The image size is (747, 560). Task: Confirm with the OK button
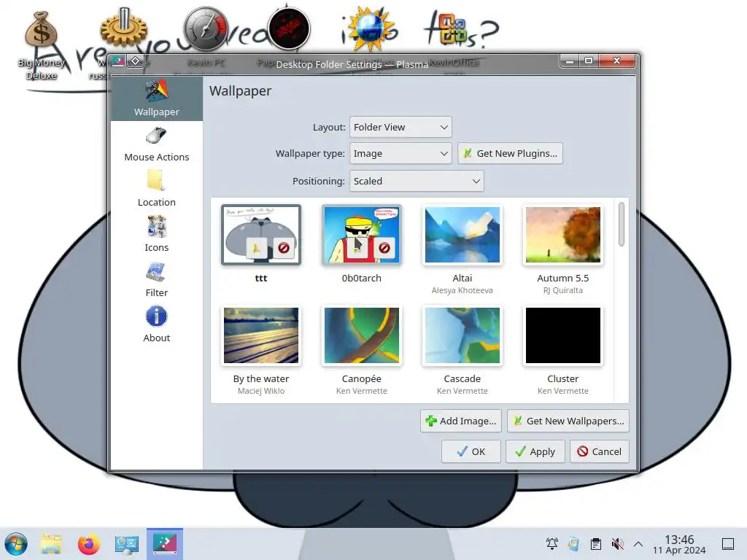point(471,451)
